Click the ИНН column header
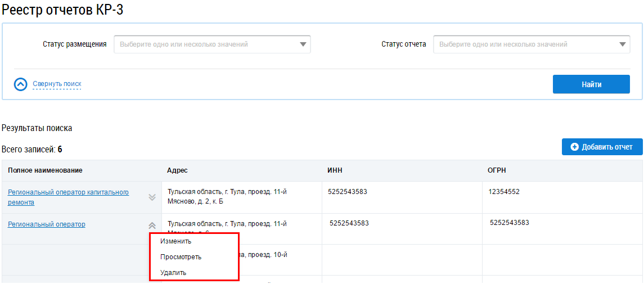644x284 pixels. pos(335,170)
